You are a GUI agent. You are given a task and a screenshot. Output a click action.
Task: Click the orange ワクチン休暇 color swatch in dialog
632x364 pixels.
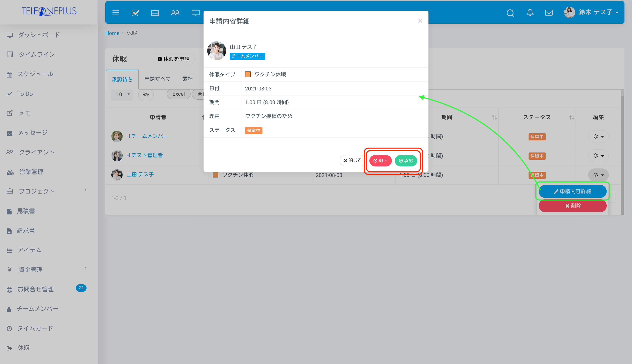pyautogui.click(x=248, y=74)
